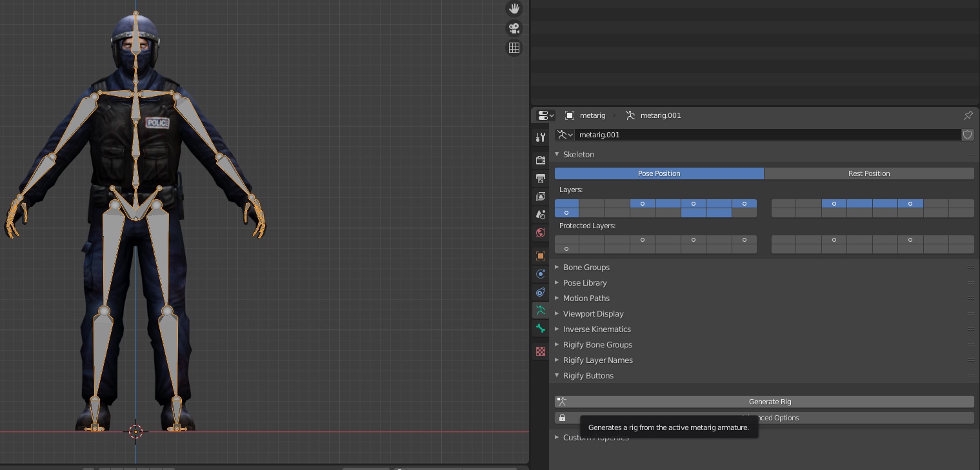Viewport: 980px width, 470px height.
Task: Open the Tool properties tab
Action: 541,137
